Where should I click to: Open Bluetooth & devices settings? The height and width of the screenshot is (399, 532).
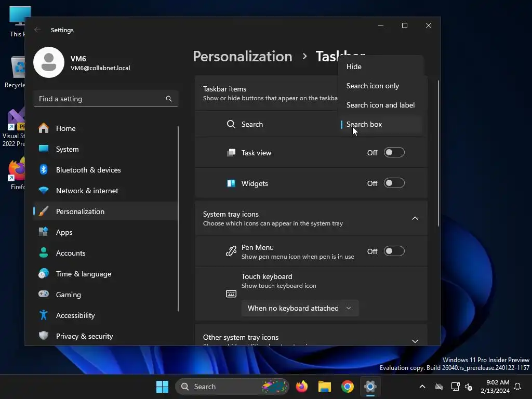pos(105,170)
